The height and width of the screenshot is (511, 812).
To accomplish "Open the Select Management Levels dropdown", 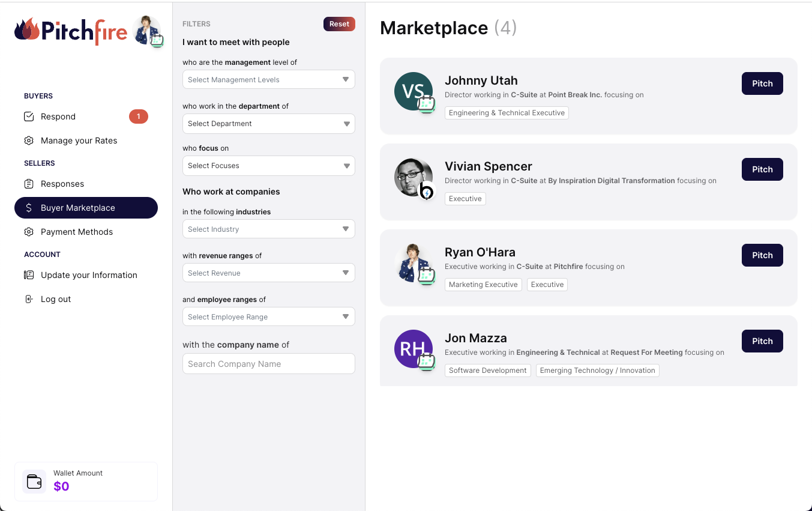I will pyautogui.click(x=268, y=79).
